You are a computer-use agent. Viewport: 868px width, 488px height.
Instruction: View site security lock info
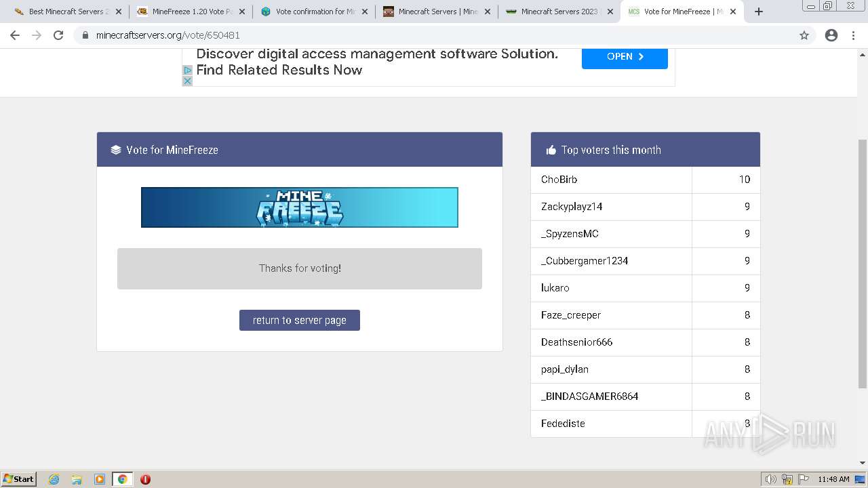pyautogui.click(x=85, y=35)
